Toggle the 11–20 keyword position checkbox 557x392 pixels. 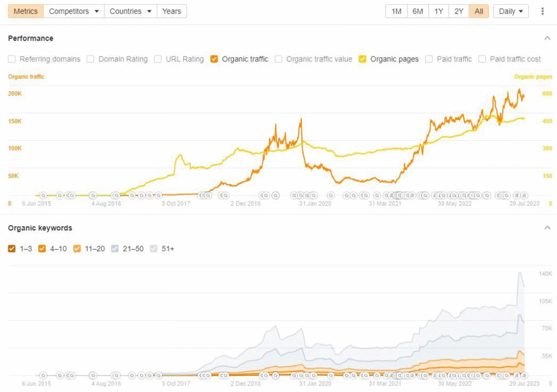[x=77, y=248]
